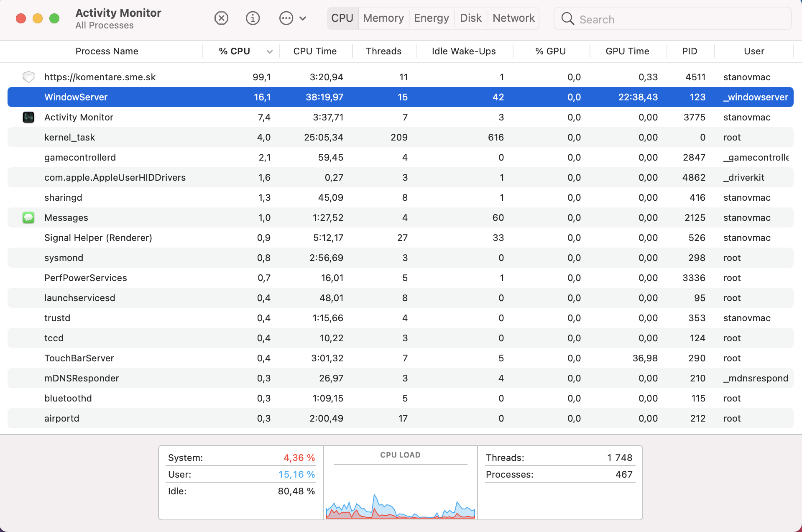Switch to the Energy tab
Screen dimensions: 802x532
(x=431, y=18)
